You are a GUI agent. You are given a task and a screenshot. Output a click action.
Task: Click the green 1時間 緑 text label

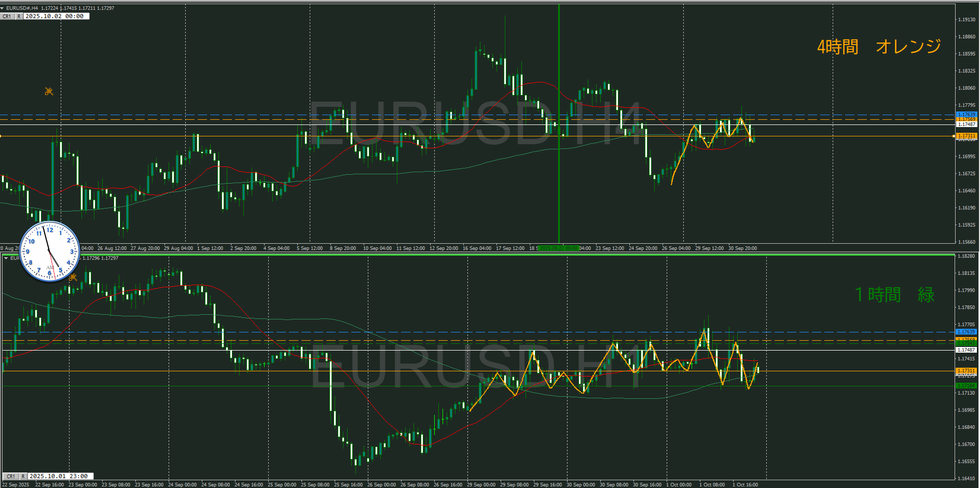click(x=894, y=295)
